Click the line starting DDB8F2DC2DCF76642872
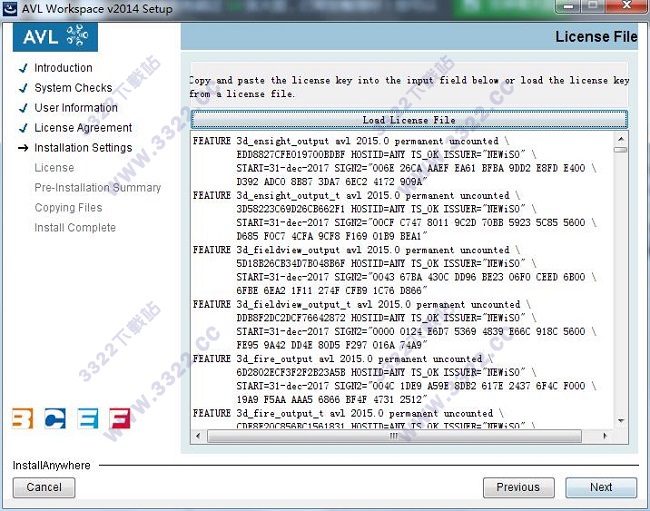This screenshot has height=511, width=650. click(x=387, y=318)
